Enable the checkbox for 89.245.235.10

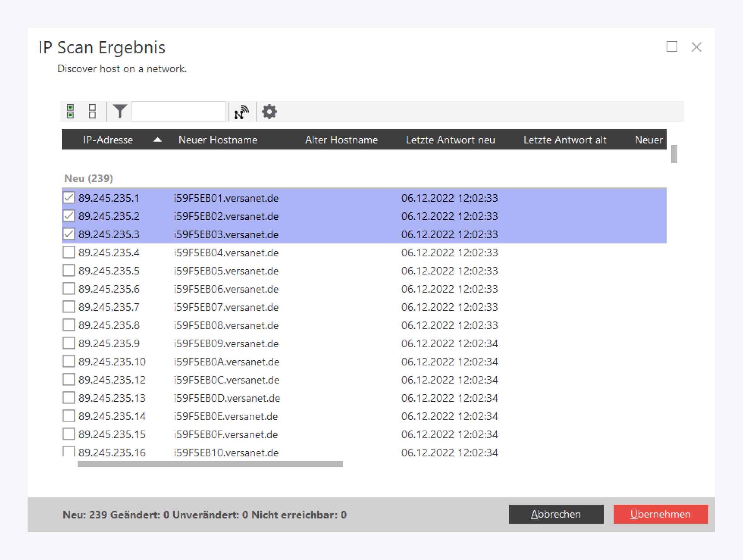click(x=69, y=361)
